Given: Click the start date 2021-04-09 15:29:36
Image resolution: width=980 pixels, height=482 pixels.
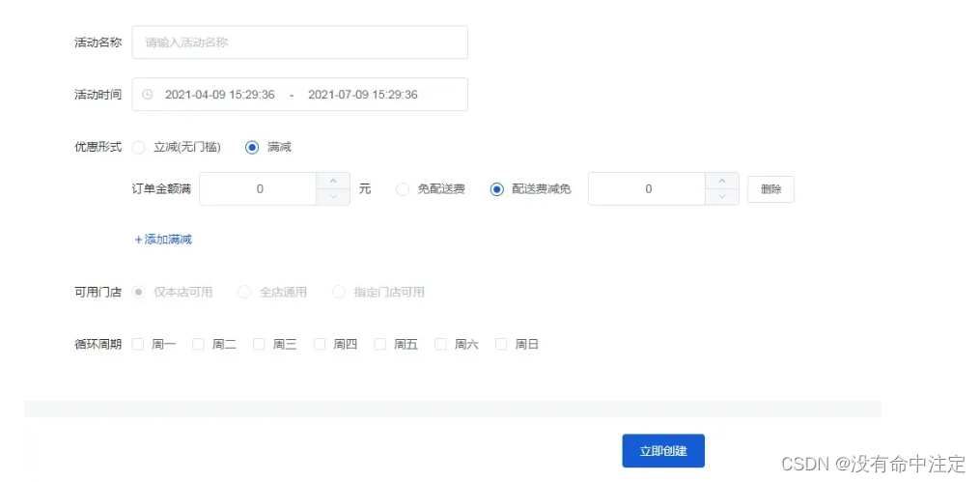Looking at the screenshot, I should 220,95.
